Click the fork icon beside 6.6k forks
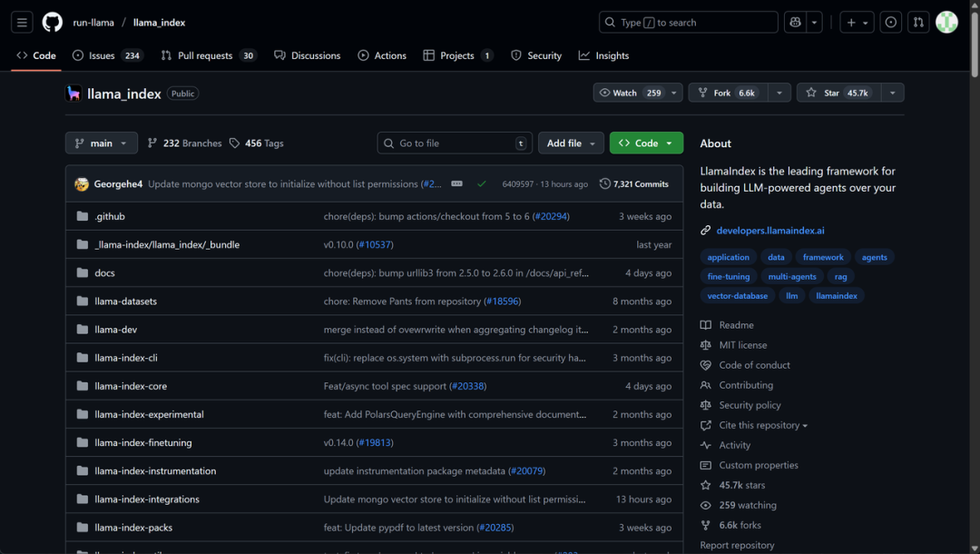Image resolution: width=980 pixels, height=554 pixels. [706, 525]
